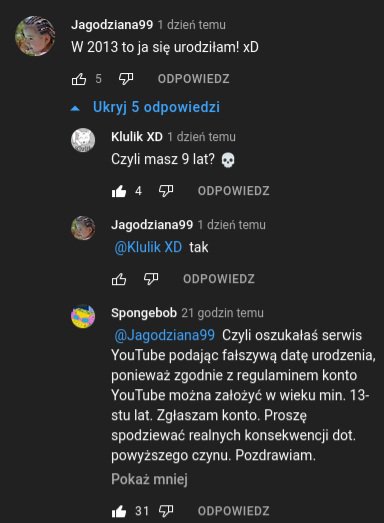The image size is (384, 523).
Task: Open Klulik XD's profile avatar
Action: coord(83,140)
